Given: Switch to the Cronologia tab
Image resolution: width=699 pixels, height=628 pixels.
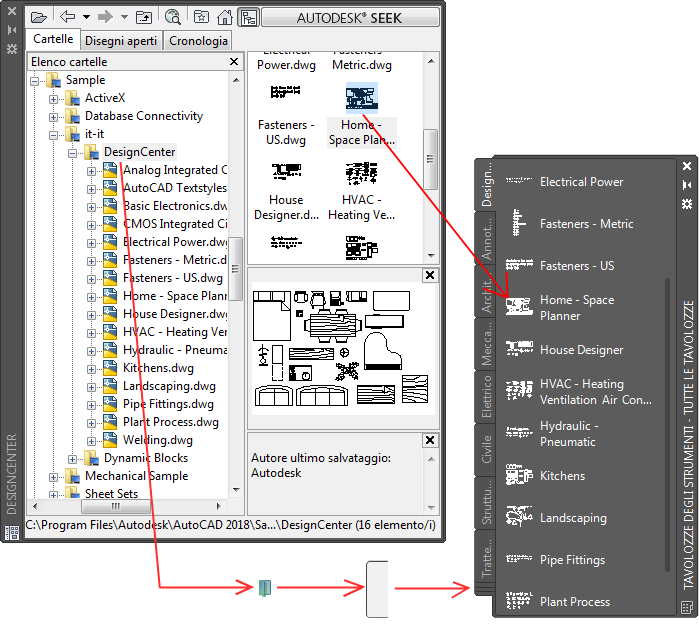Looking at the screenshot, I should click(x=198, y=41).
